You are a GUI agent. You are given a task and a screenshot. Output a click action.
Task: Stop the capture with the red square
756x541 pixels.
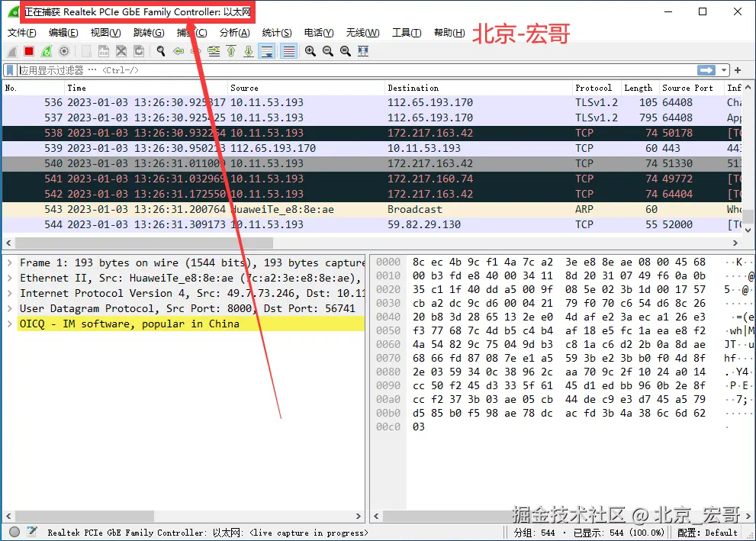pyautogui.click(x=29, y=51)
